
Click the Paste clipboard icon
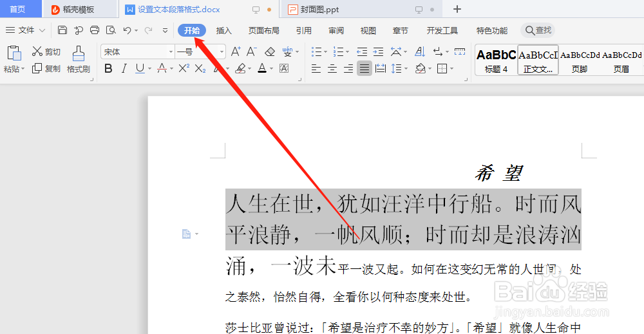[x=14, y=53]
